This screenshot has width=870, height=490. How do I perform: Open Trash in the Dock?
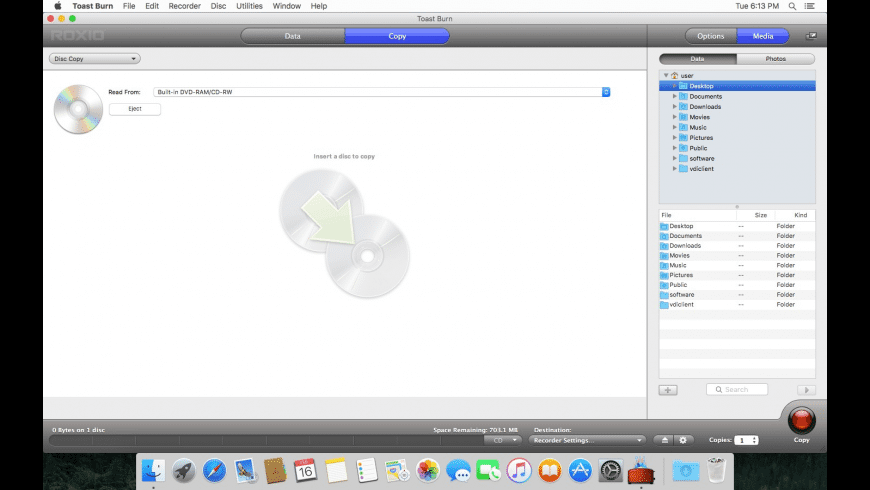(x=716, y=471)
